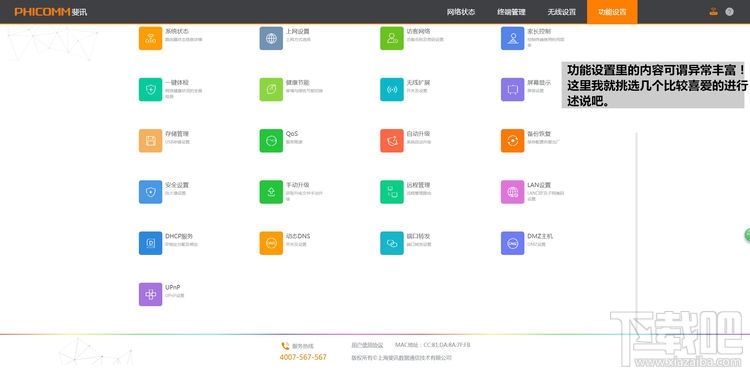The image size is (750, 372).
Task: Open the 家长控制 parental control icon
Action: 513,38
